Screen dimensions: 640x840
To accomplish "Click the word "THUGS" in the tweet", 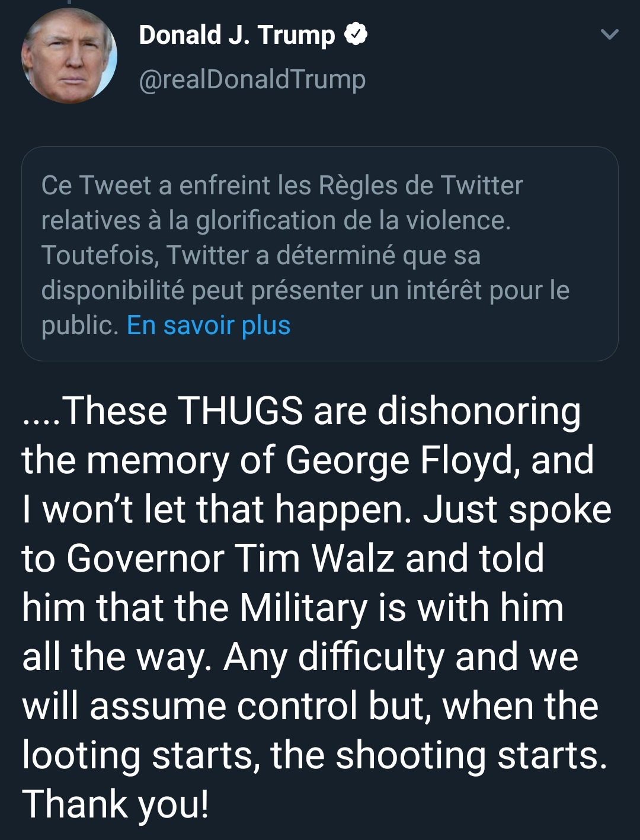I will [240, 411].
